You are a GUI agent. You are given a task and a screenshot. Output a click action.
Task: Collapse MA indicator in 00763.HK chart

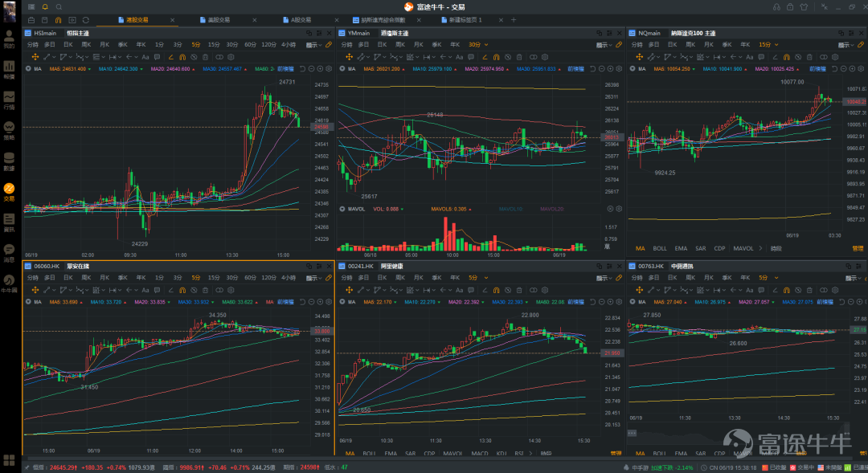coord(633,302)
